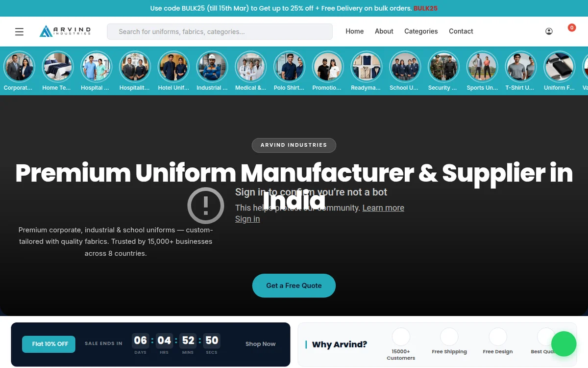
Task: Click the countdown days value 06
Action: (x=141, y=341)
